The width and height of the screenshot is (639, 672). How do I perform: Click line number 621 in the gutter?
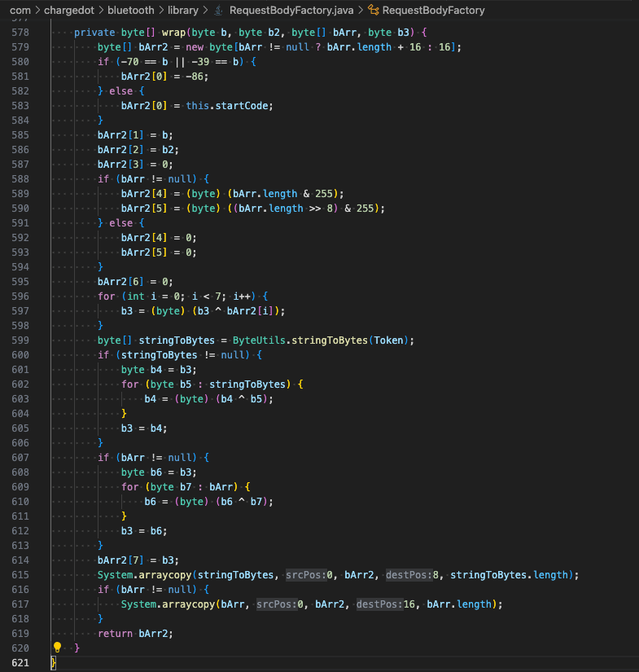pyautogui.click(x=20, y=662)
